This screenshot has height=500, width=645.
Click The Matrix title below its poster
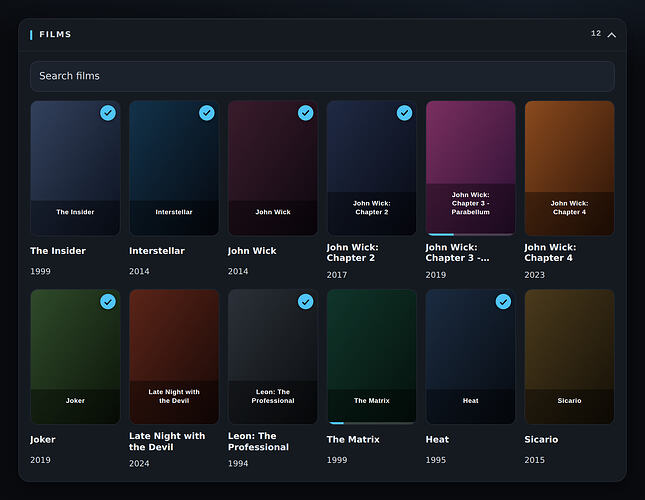tap(353, 440)
